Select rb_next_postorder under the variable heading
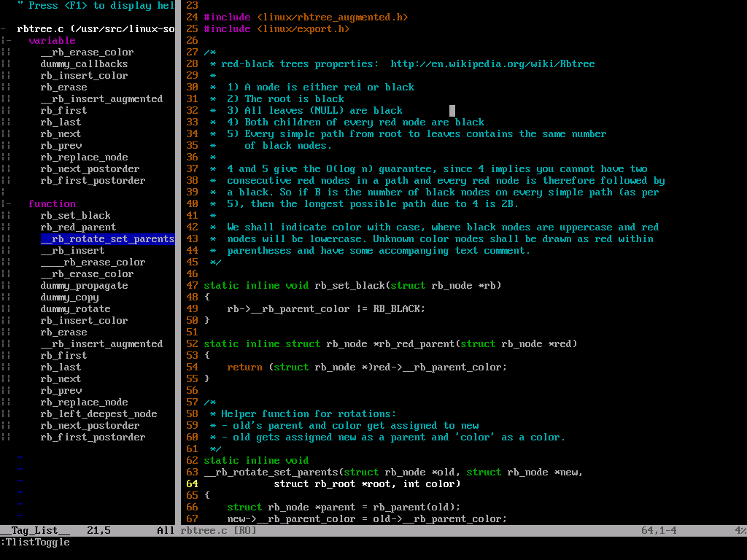 pos(90,169)
